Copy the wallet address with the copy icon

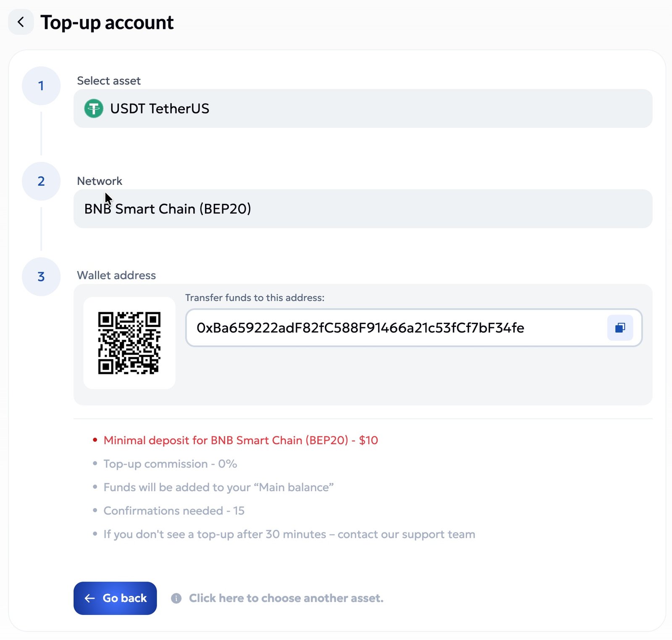620,328
